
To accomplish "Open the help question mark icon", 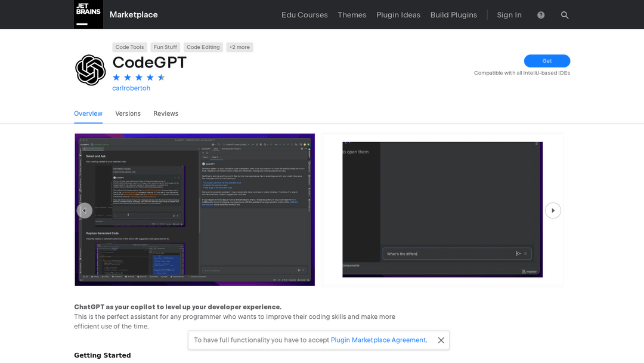I will (x=541, y=15).
